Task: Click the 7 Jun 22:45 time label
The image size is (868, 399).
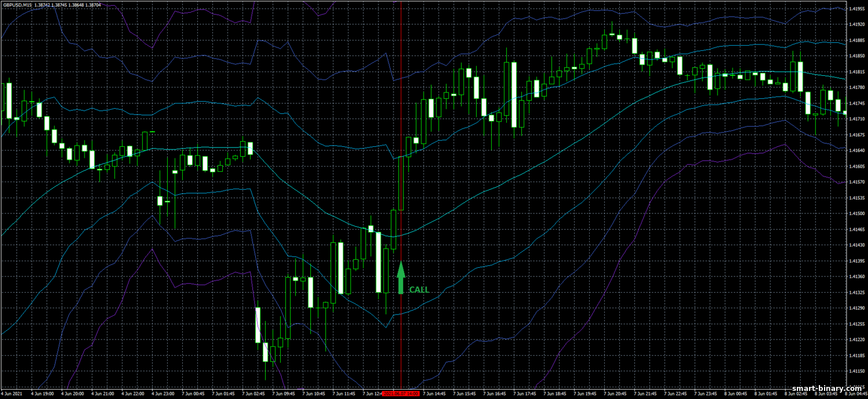Action: (x=675, y=393)
